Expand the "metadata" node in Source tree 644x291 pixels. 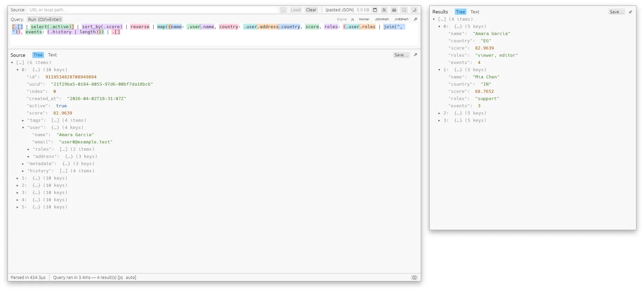click(x=23, y=164)
